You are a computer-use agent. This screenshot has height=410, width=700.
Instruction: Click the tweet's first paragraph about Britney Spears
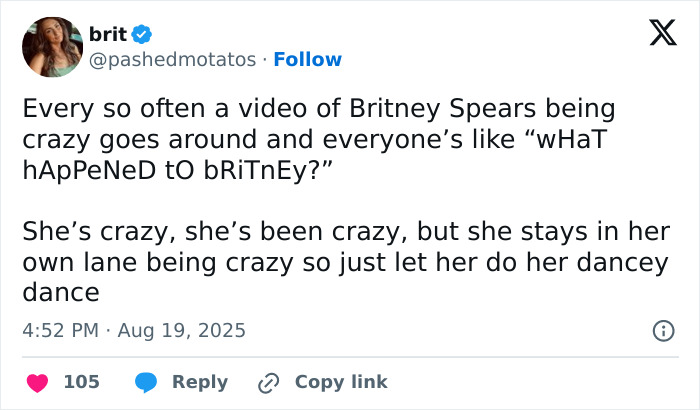[x=320, y=138]
